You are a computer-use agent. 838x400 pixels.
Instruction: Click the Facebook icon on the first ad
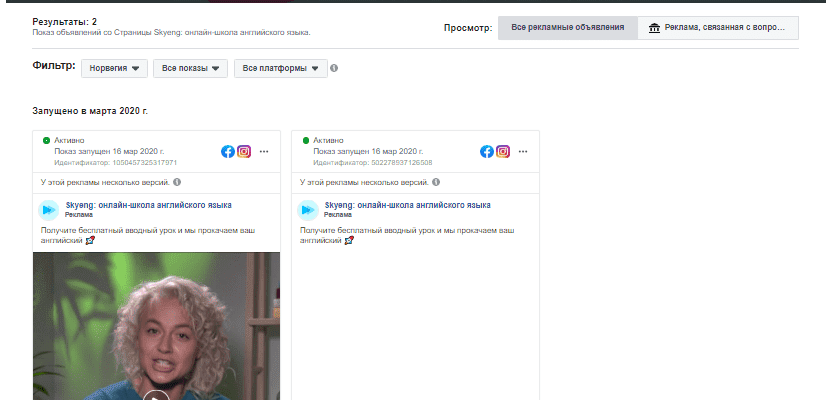click(228, 152)
